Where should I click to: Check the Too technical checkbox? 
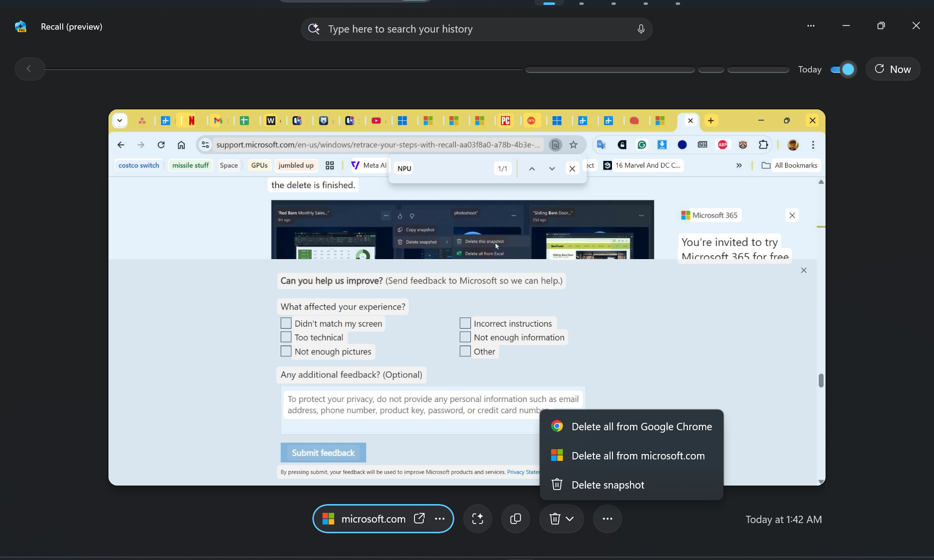coord(286,337)
